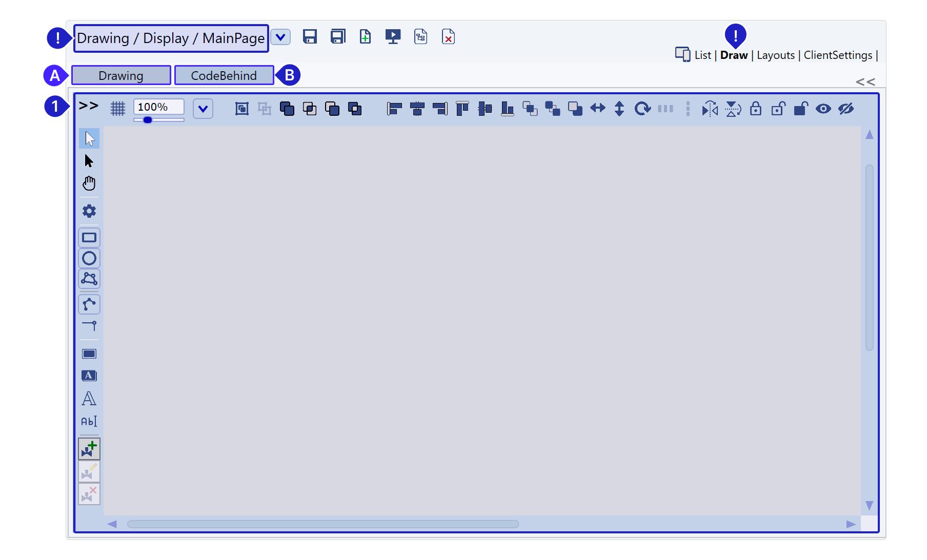The image size is (927, 560).
Task: Open the Layouts link
Action: (775, 55)
